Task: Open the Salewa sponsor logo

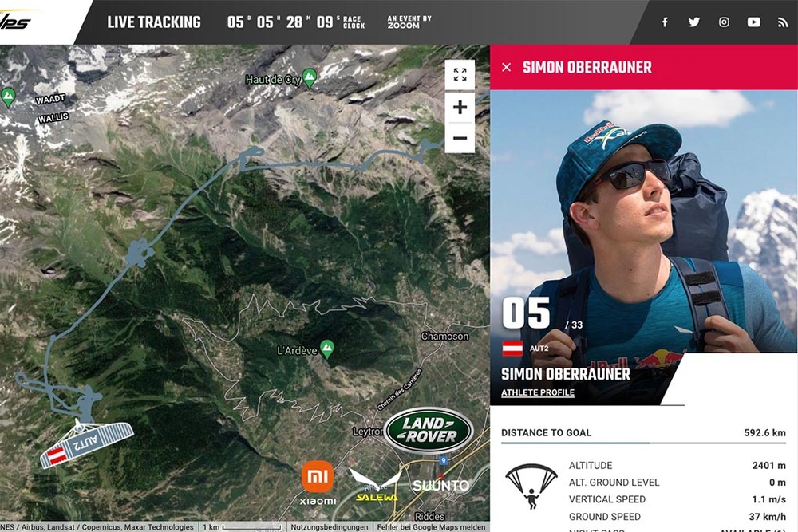Action: pos(376,486)
